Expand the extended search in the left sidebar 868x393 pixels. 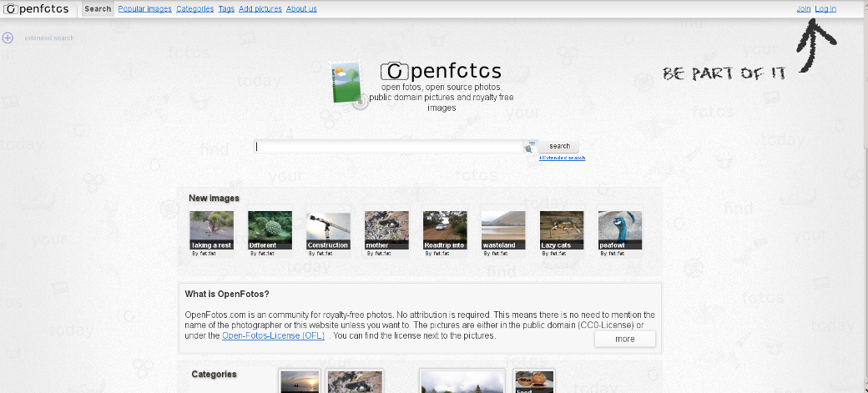tap(49, 38)
